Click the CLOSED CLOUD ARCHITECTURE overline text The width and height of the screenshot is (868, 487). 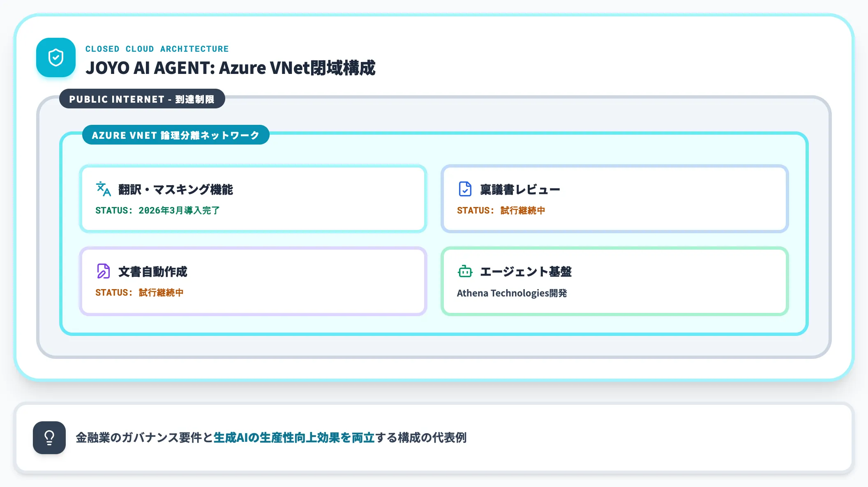click(157, 49)
